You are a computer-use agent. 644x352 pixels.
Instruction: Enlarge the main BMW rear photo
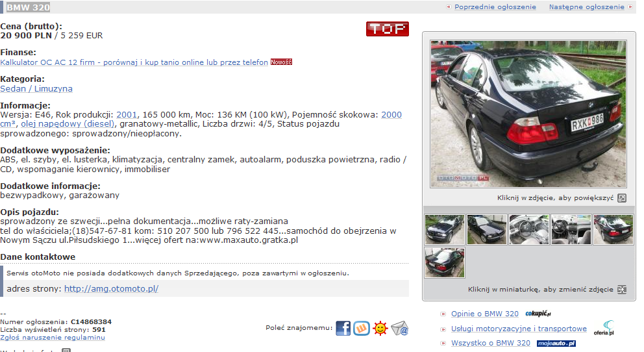pyautogui.click(x=528, y=114)
